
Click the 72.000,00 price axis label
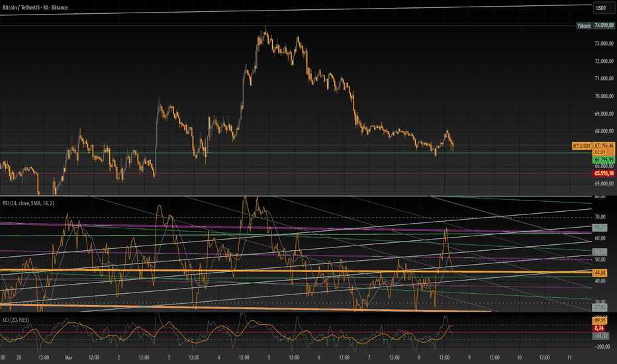604,61
